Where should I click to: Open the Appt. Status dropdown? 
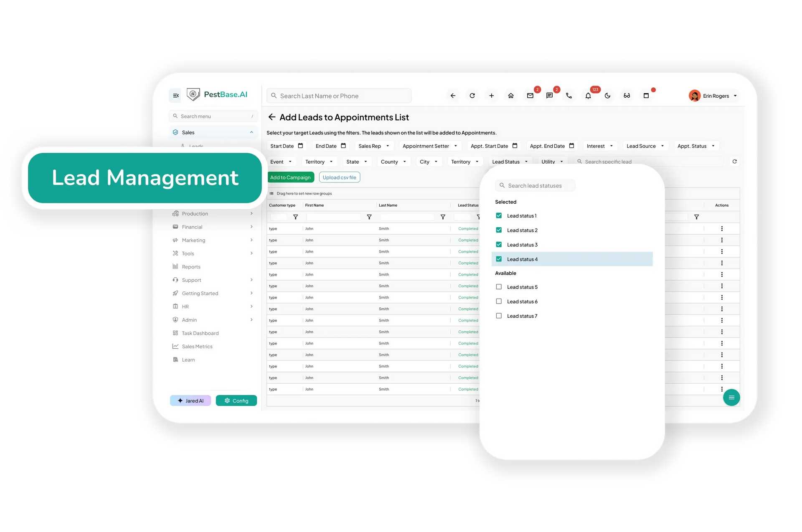tap(696, 146)
